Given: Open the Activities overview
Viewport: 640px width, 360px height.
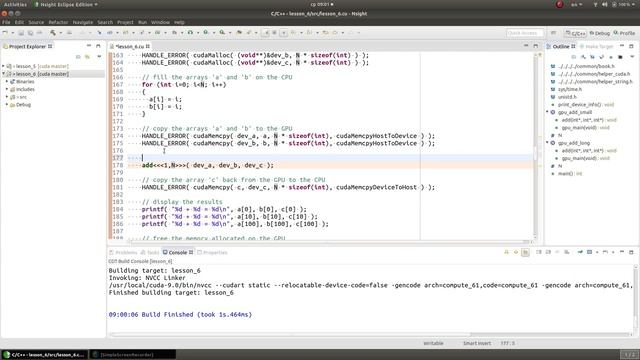Looking at the screenshot, I should (x=15, y=4).
